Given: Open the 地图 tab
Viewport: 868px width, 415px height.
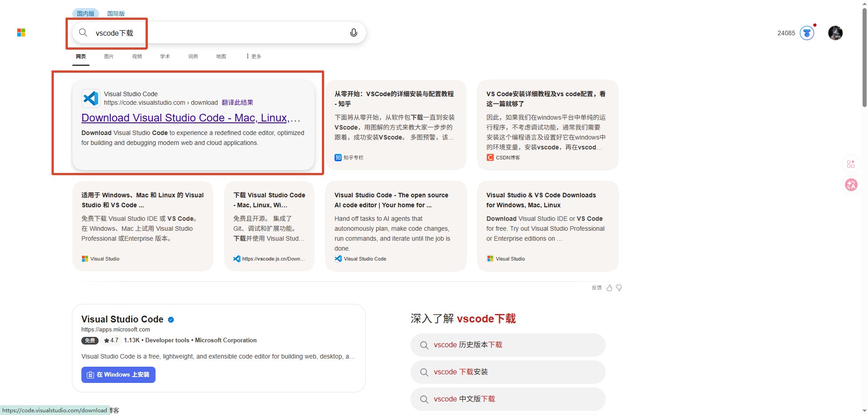Looking at the screenshot, I should 221,56.
